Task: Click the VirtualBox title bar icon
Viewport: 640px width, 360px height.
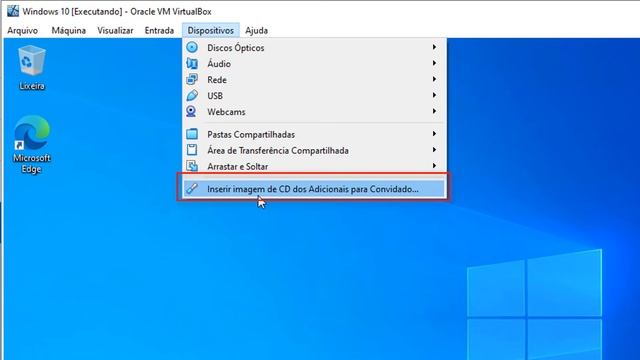Action: click(13, 11)
